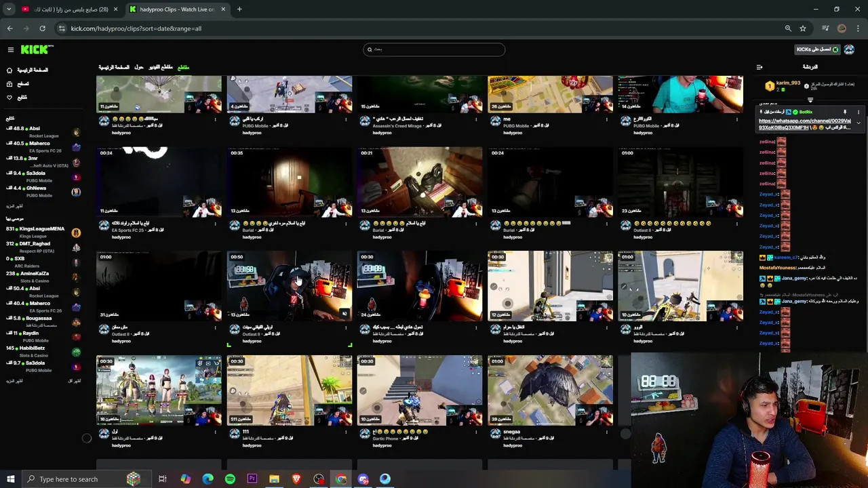Open Task View from the taskbar

pyautogui.click(x=163, y=479)
